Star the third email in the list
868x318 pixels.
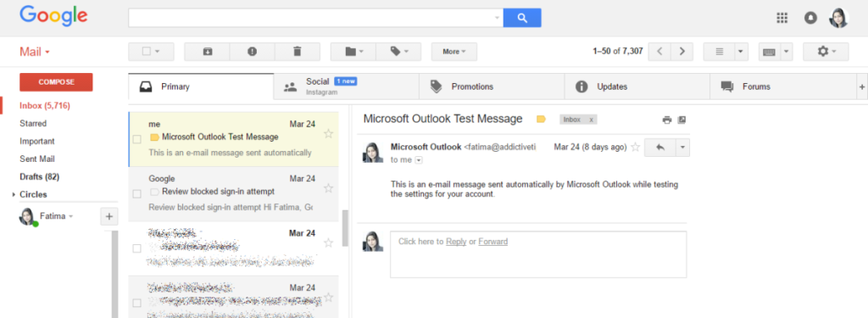[x=328, y=243]
